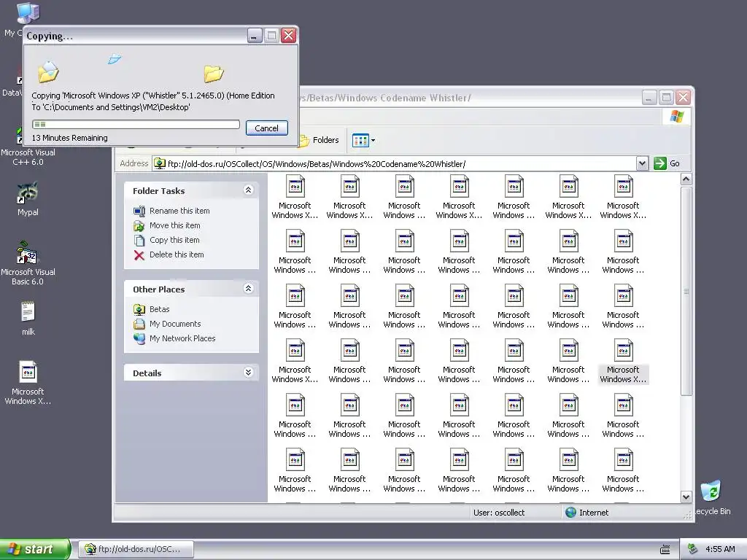
Task: Open My Documents from Other Places
Action: tap(175, 324)
